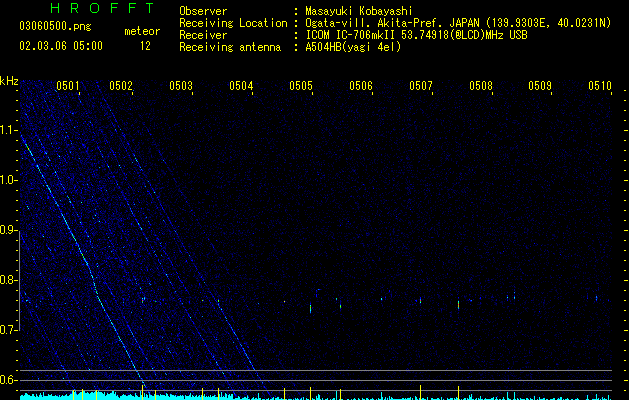This screenshot has height=400, width=629.
Task: Click the bright meteor echo below 0505
Action: pos(310,308)
